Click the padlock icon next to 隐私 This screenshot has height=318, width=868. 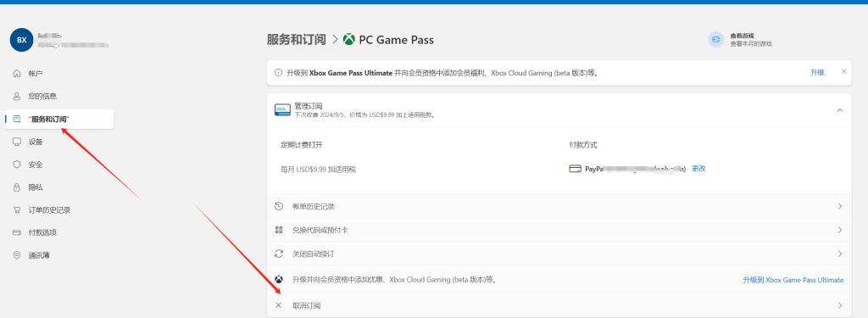[17, 187]
